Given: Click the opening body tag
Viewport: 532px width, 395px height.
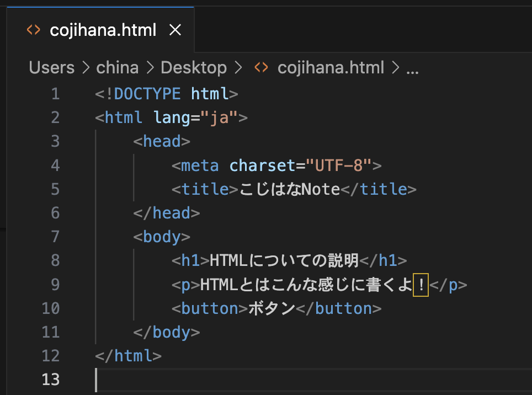Looking at the screenshot, I should [162, 237].
